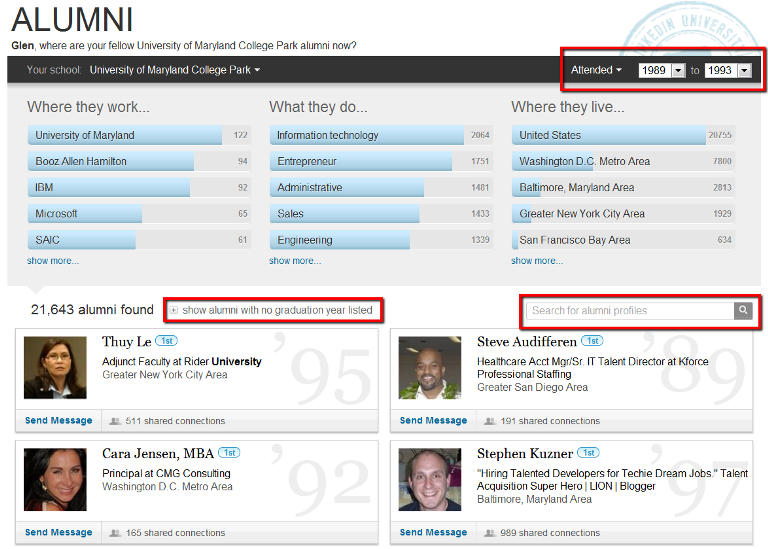Screen dimensions: 768x549
Task: Tick show alumni with no graduation year checkbox
Action: coord(173,310)
